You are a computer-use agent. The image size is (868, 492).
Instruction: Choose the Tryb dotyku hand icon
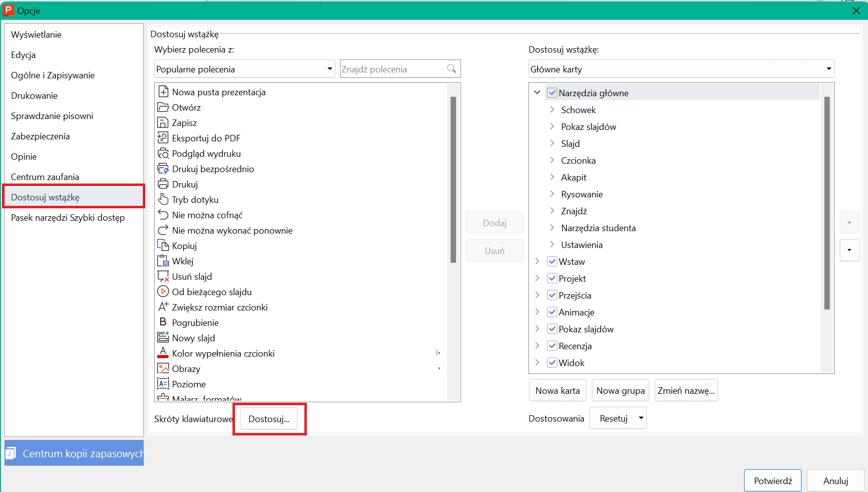(163, 199)
